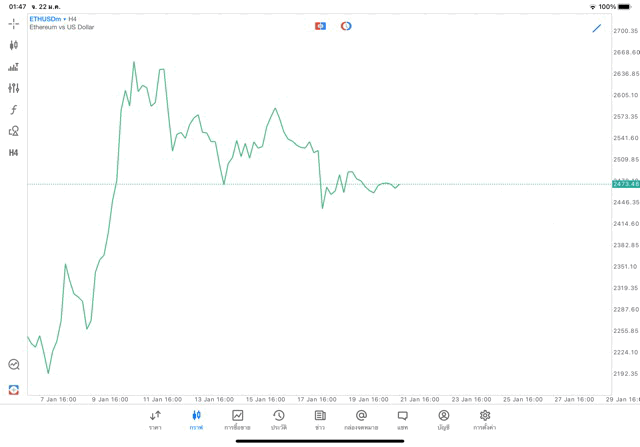This screenshot has height=447, width=640.
Task: Open การตั้งค่า (Settings) tab
Action: (485, 419)
